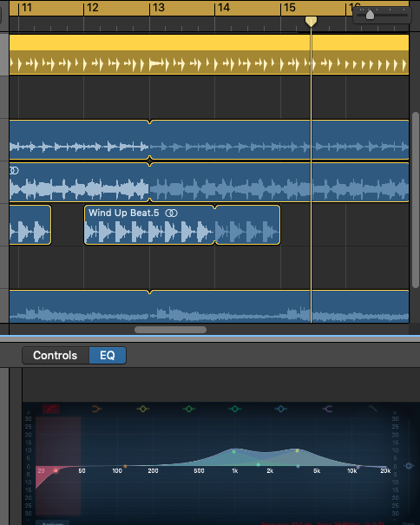420x525 pixels.
Task: Toggle the orange low-shelf EQ band
Action: (96, 409)
